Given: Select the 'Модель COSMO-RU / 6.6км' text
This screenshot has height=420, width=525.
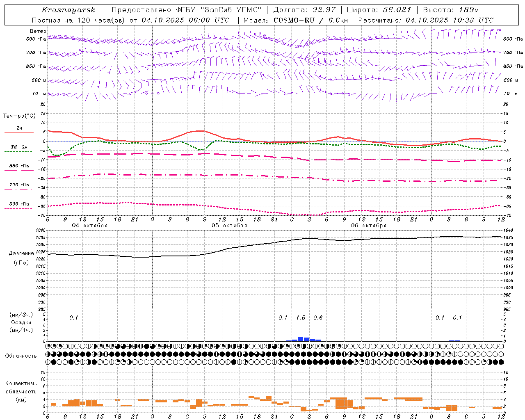Looking at the screenshot, I should [295, 20].
